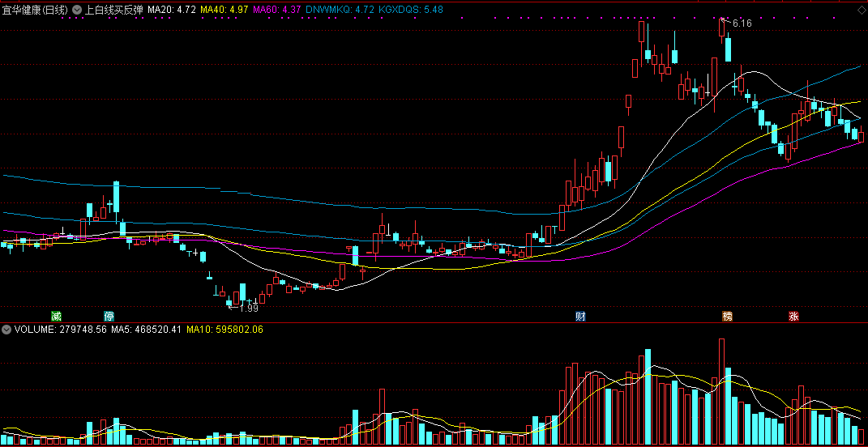The width and height of the screenshot is (868, 447).
Task: Click the tallest red volume bar
Action: [x=722, y=392]
